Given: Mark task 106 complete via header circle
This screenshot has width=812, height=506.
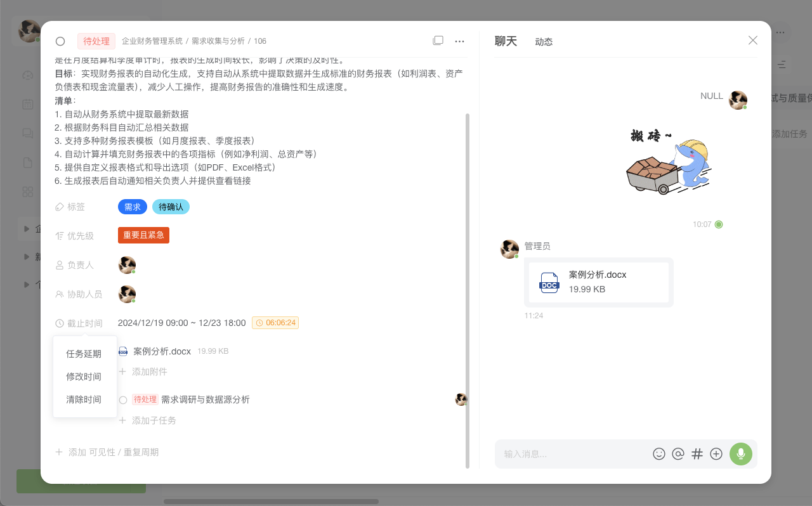Looking at the screenshot, I should pos(60,41).
